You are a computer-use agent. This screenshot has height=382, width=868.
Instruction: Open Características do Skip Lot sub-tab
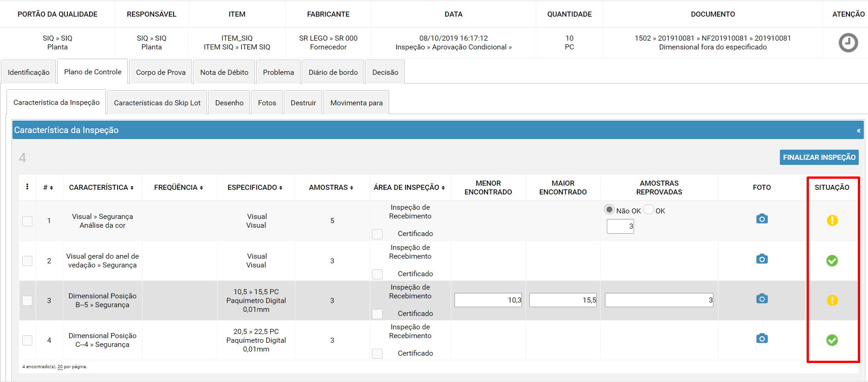(157, 103)
